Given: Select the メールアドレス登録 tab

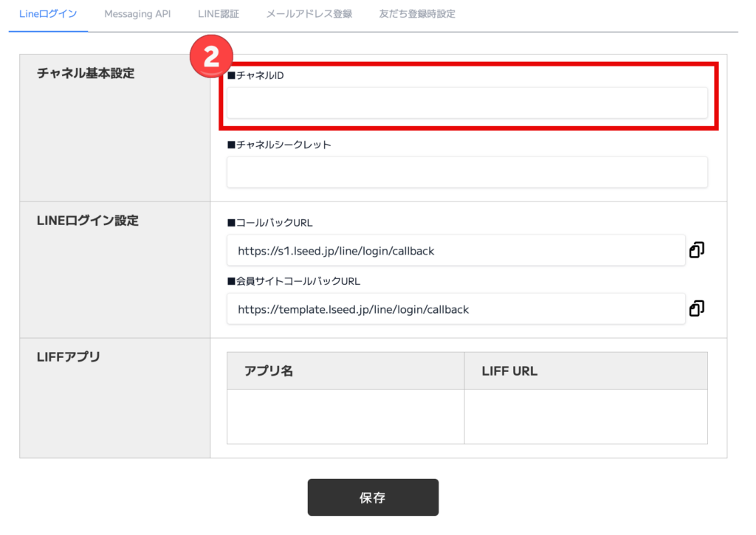Looking at the screenshot, I should [309, 14].
